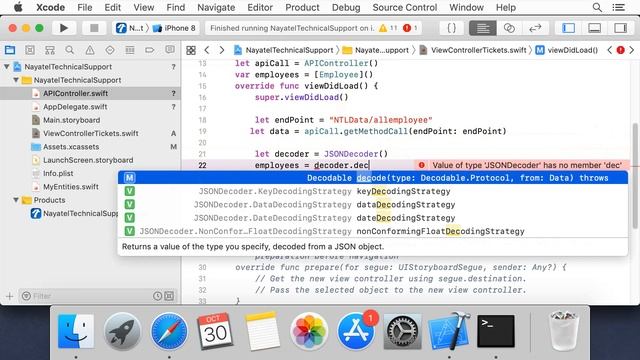Toggle the Debug area visibility
This screenshot has height=360, width=640.
pyautogui.click(x=594, y=28)
